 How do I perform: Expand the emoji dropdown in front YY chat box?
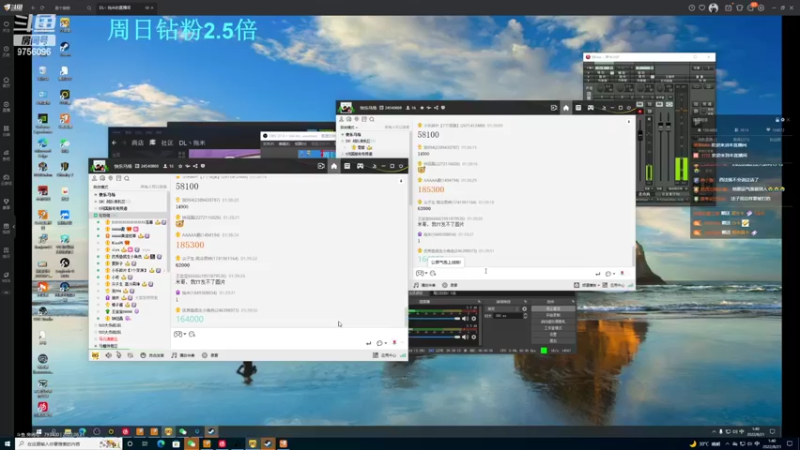(185, 335)
